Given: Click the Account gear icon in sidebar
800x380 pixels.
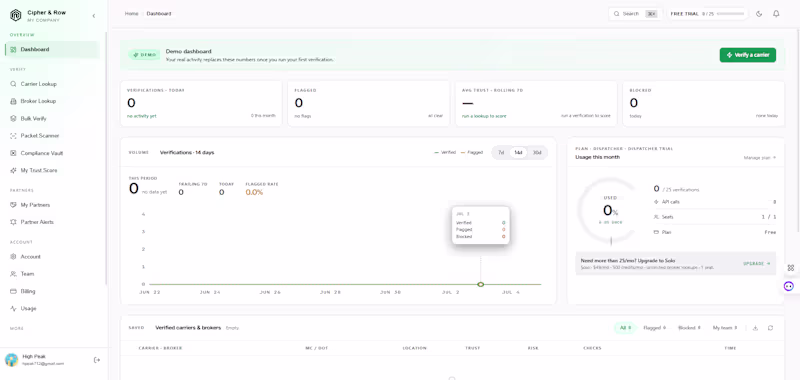Looking at the screenshot, I should (x=13, y=257).
